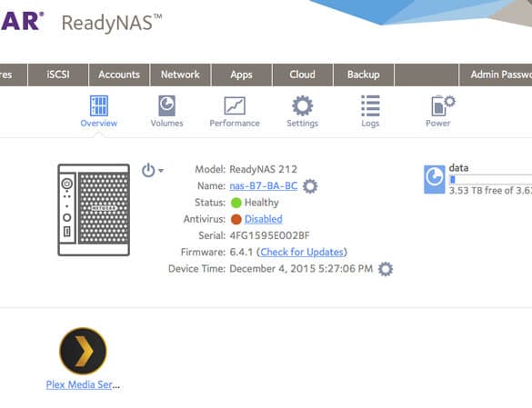Screen dimensions: 532x408
Task: Expand the power dropdown arrow
Action: (x=161, y=171)
